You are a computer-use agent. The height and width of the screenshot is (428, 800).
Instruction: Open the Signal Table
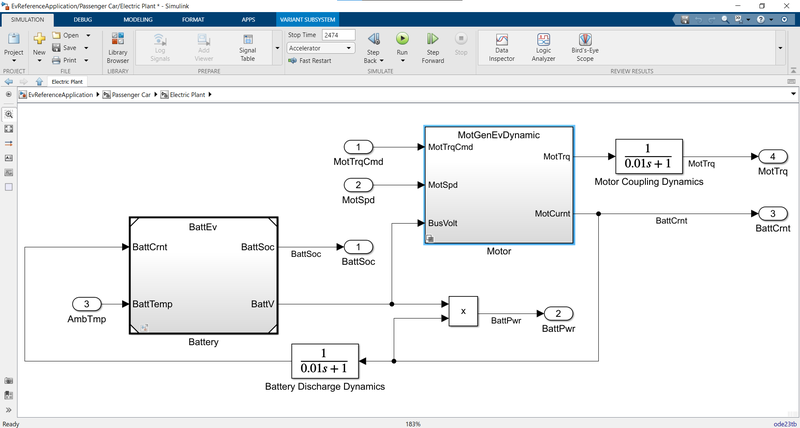[x=248, y=47]
